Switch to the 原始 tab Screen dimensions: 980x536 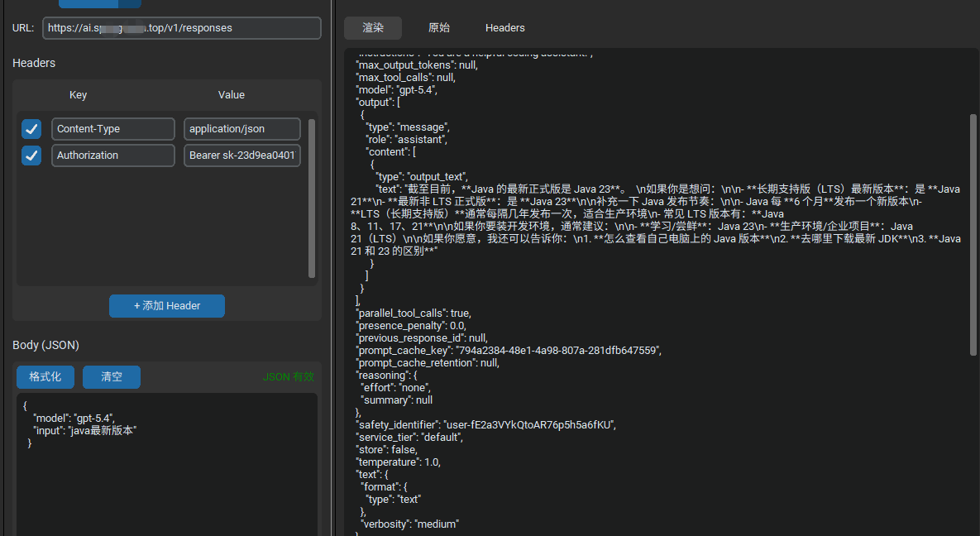pos(439,28)
